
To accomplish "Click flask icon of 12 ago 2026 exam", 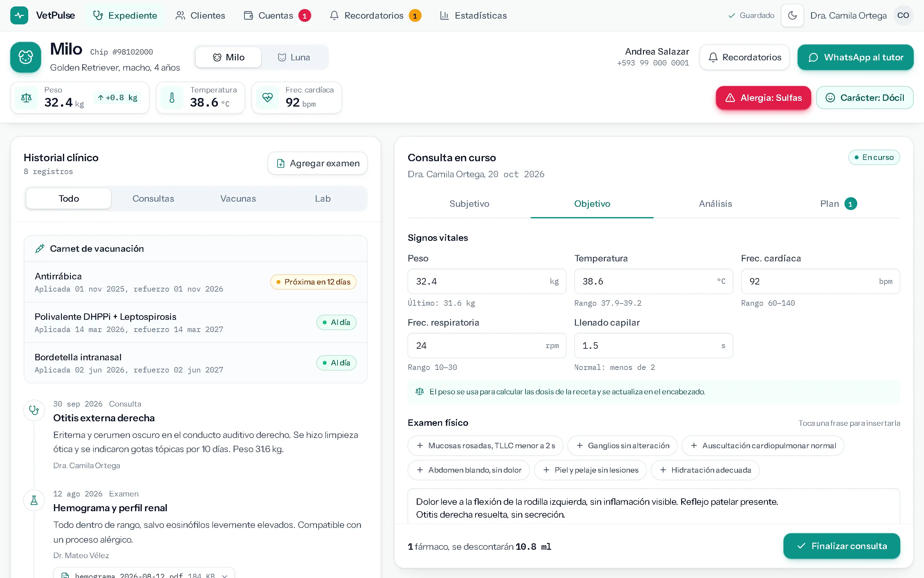I will tap(34, 500).
